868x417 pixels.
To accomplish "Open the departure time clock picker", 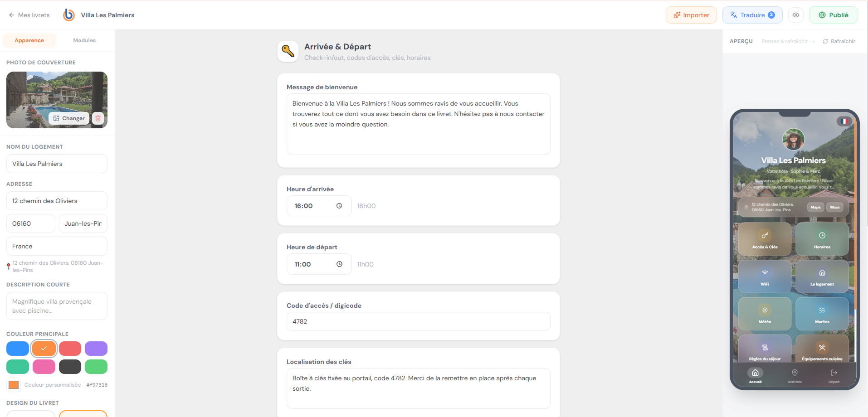I will (x=339, y=264).
